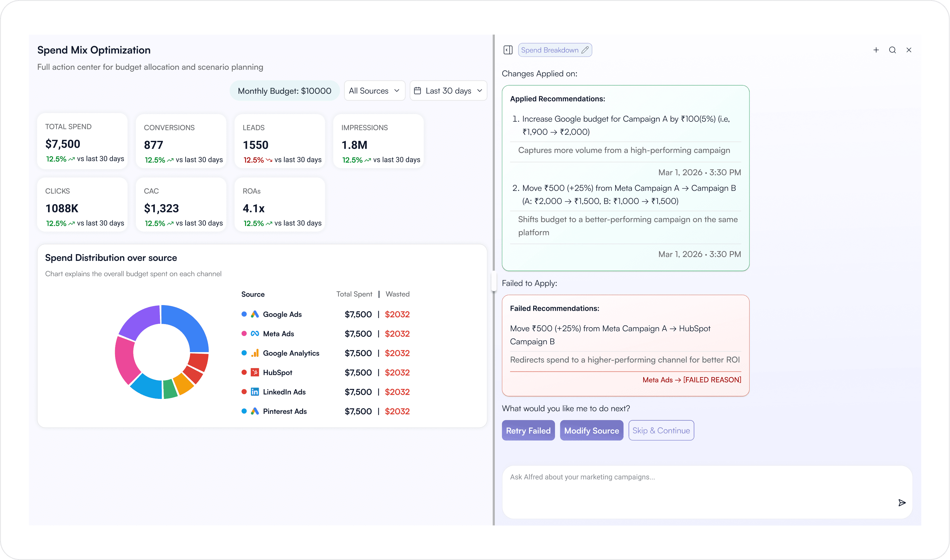The image size is (950, 560).
Task: Open the All Sources dropdown
Action: click(x=374, y=91)
